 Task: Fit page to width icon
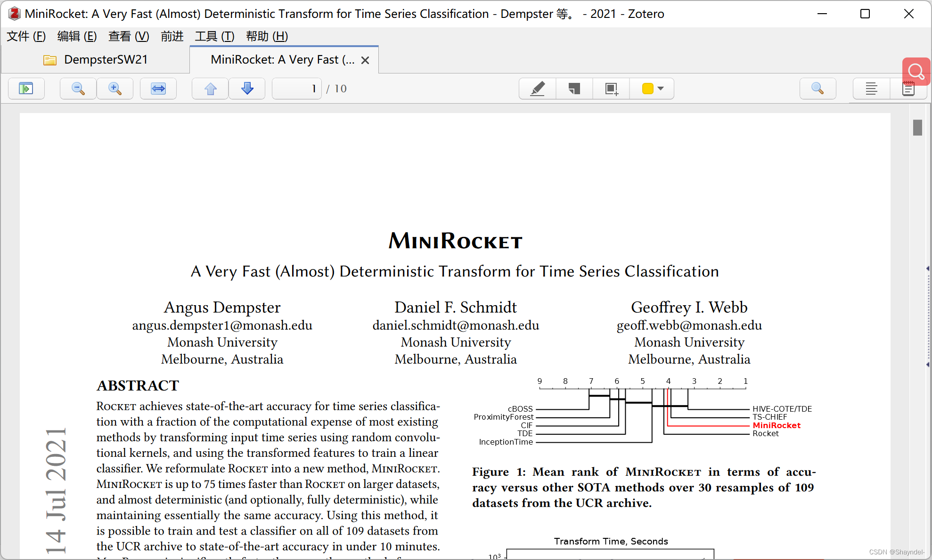tap(158, 89)
